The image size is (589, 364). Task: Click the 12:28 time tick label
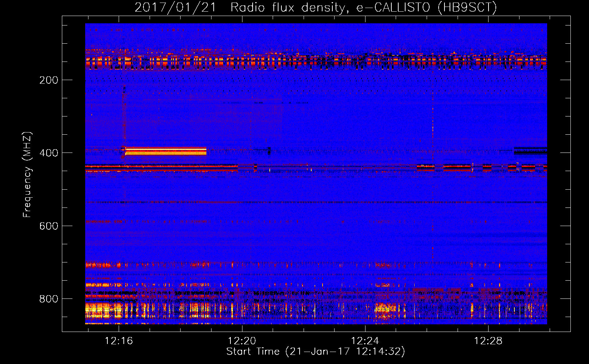coord(488,341)
